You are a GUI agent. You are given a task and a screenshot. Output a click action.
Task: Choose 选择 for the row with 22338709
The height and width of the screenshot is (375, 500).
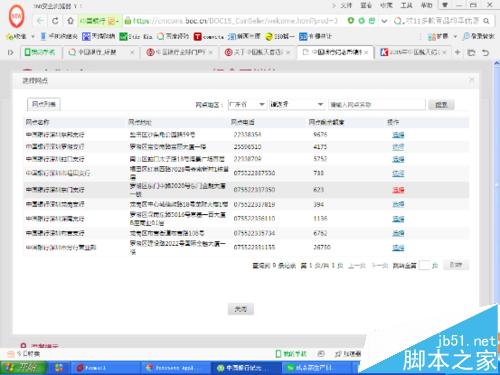[398, 159]
